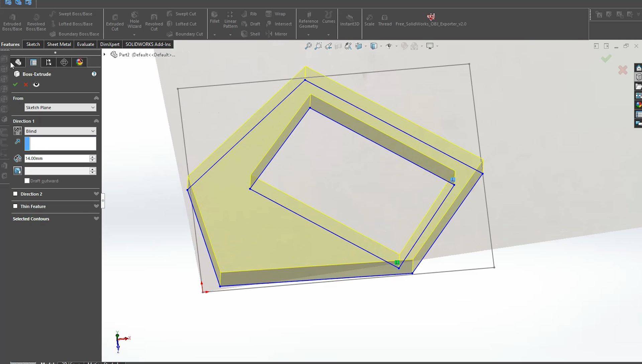The image size is (642, 364).
Task: Select the Fillet tool
Action: click(214, 17)
